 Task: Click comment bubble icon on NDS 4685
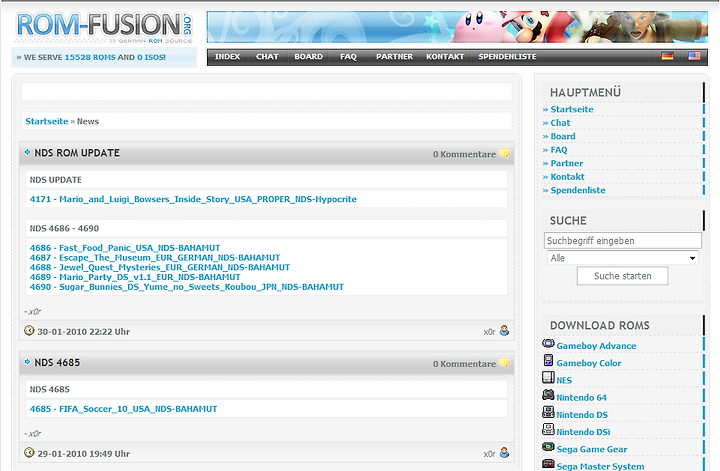[x=504, y=363]
